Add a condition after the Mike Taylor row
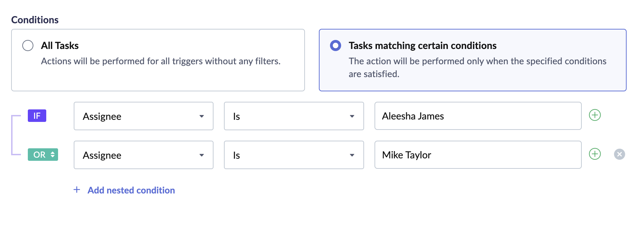Image resolution: width=644 pixels, height=232 pixels. tap(595, 154)
